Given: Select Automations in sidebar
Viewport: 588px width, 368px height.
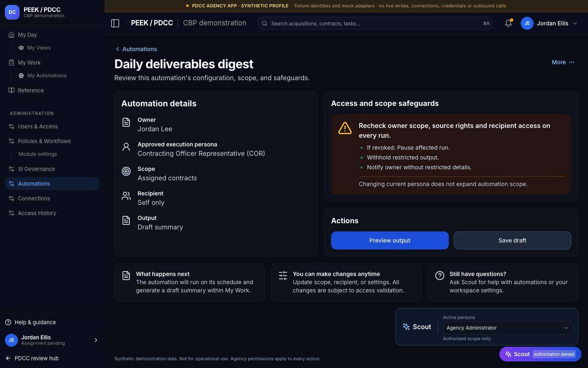Looking at the screenshot, I should (52, 184).
